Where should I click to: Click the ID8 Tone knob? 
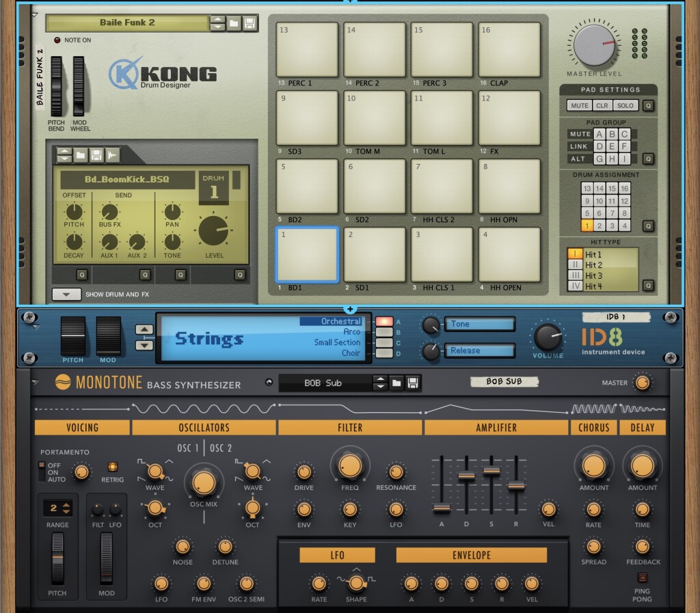coord(431,325)
